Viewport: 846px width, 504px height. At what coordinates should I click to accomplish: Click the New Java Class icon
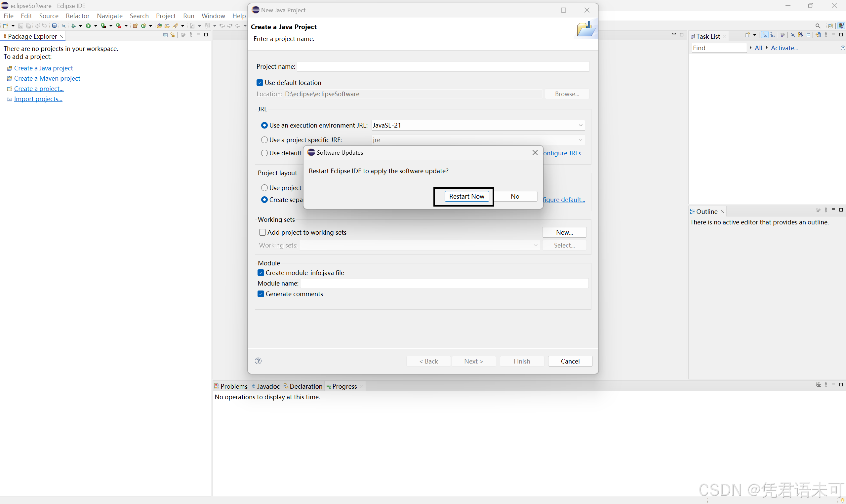[x=143, y=26]
